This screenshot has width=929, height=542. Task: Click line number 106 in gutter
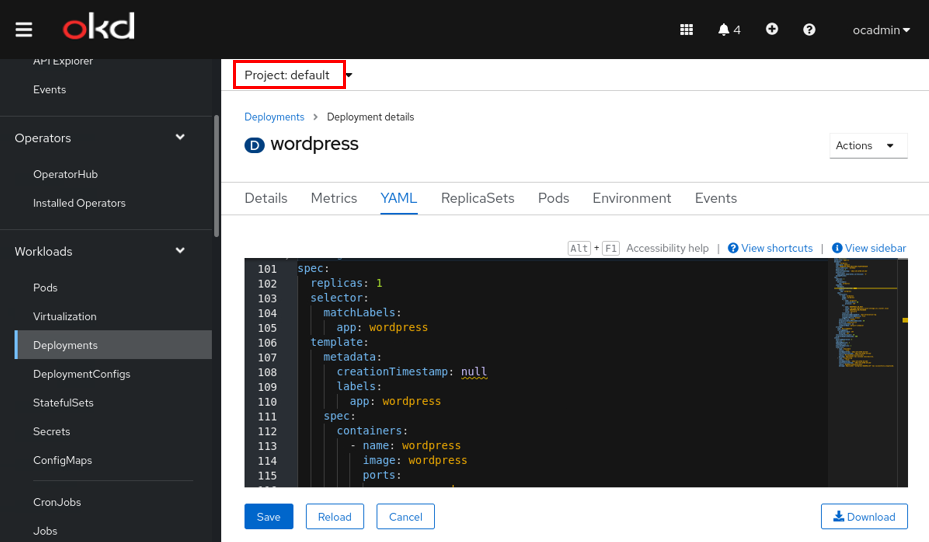tap(267, 342)
